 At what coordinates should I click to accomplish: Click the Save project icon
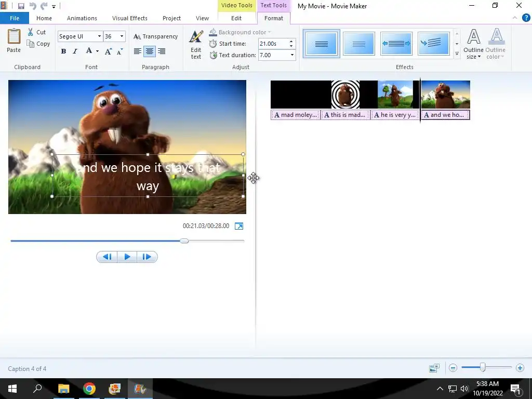21,6
